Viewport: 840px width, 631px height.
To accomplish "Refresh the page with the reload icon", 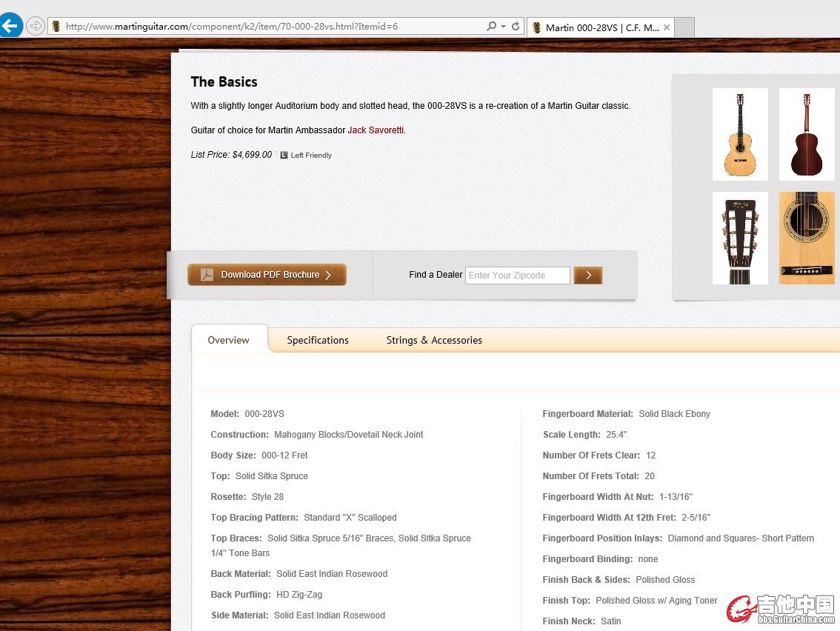I will coord(516,26).
